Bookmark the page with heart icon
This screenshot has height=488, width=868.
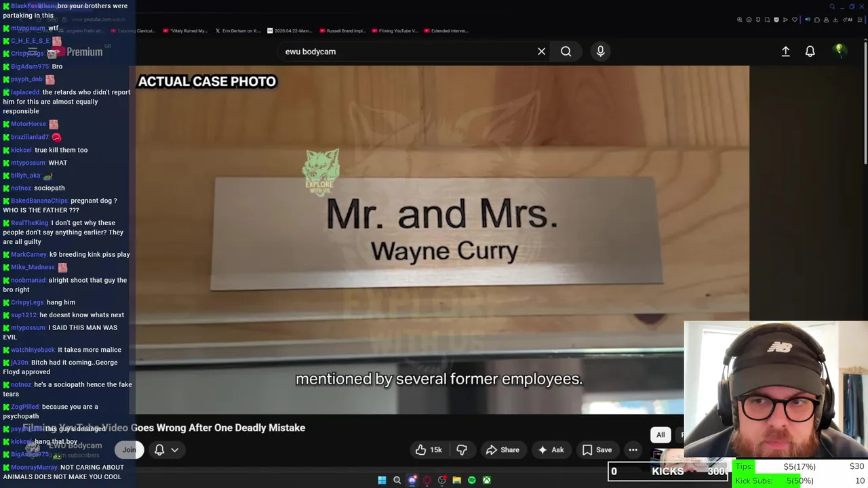(x=795, y=20)
